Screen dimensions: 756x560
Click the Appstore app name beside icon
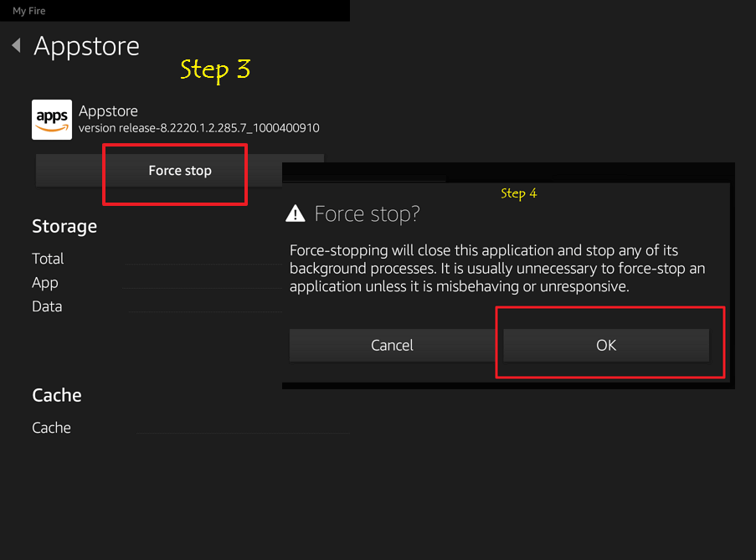click(x=109, y=110)
